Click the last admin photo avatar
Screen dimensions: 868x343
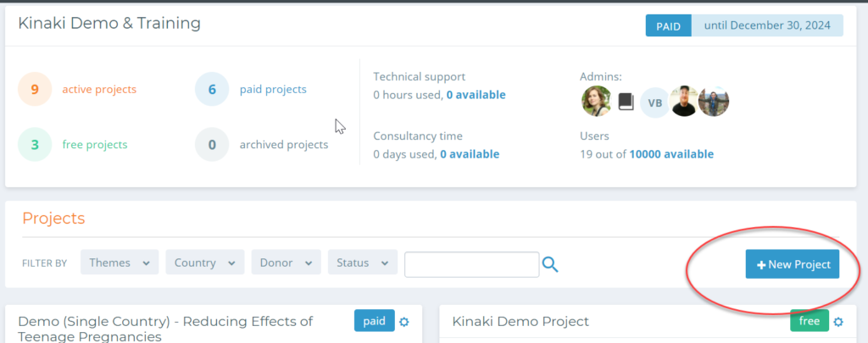[714, 102]
